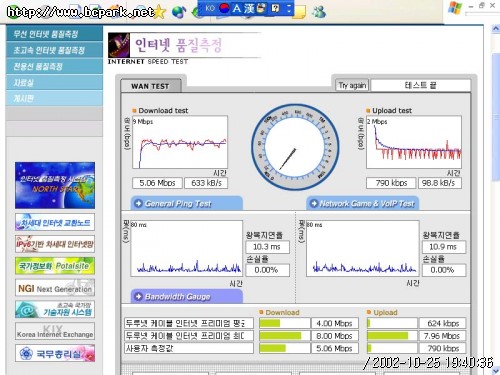Click the General Ping Test header
This screenshot has width=500, height=375.
tap(187, 203)
